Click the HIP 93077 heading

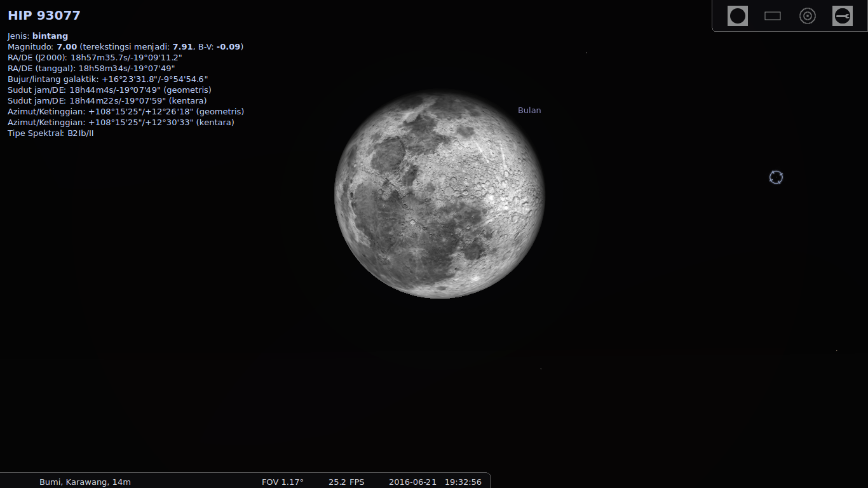(x=43, y=15)
